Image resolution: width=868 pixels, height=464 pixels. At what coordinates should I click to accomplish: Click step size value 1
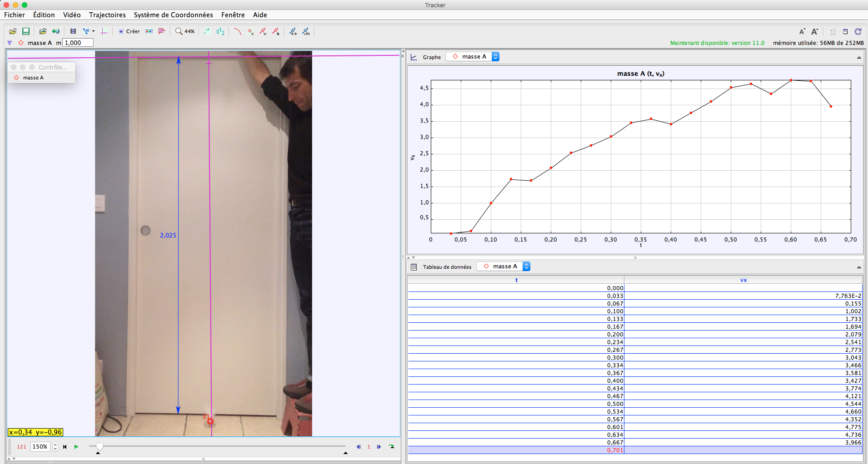[369, 447]
